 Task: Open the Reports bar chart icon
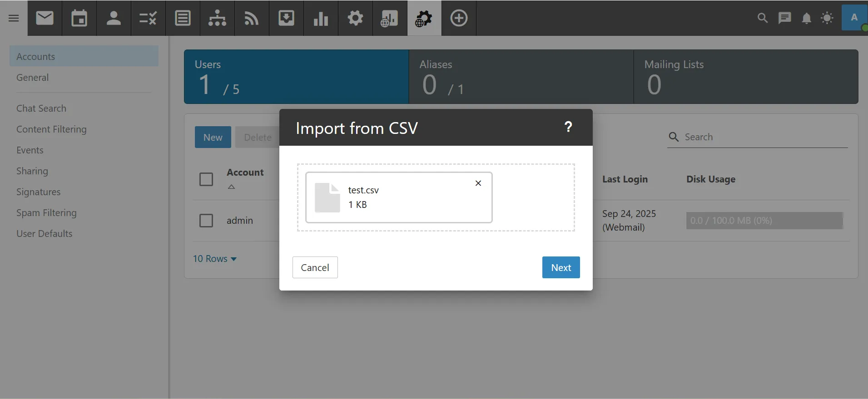[x=321, y=18]
